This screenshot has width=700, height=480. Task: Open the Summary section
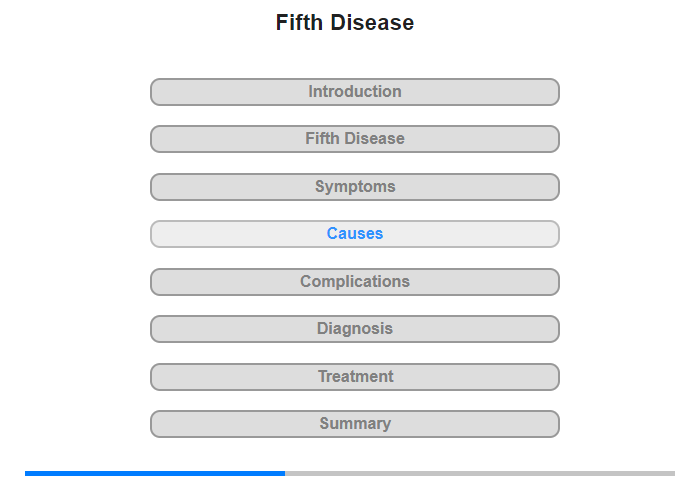(x=355, y=424)
